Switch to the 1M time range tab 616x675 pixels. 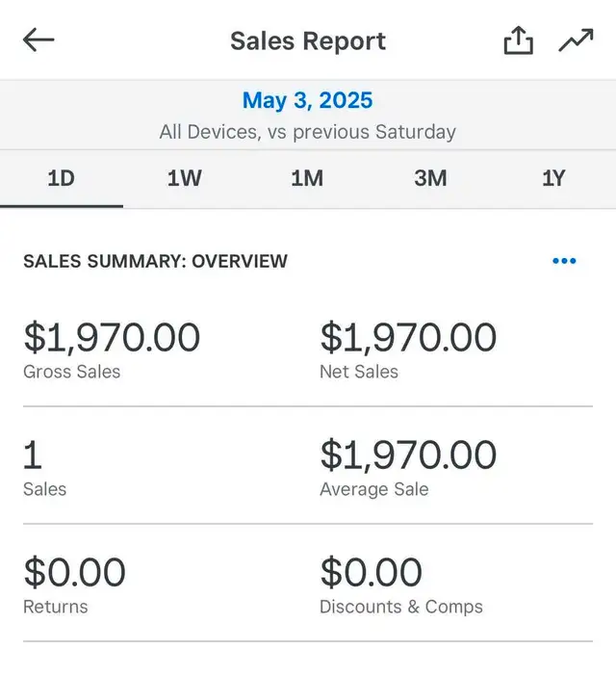(307, 179)
